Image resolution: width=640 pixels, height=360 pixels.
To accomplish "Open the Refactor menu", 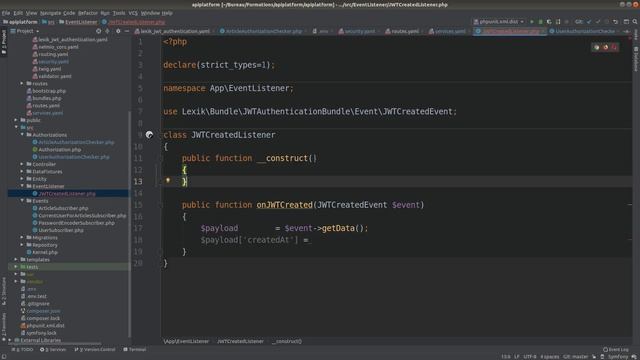I will click(x=88, y=13).
